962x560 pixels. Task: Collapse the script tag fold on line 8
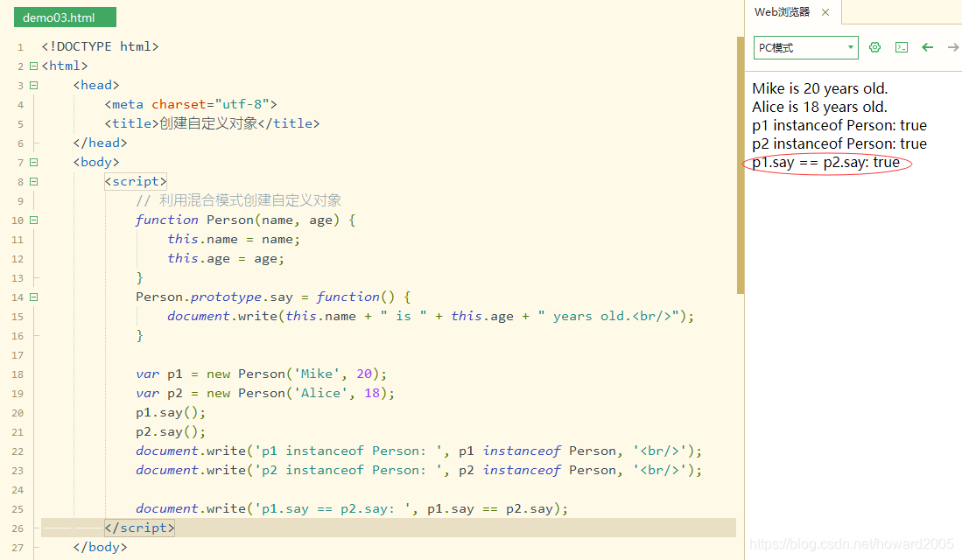34,181
